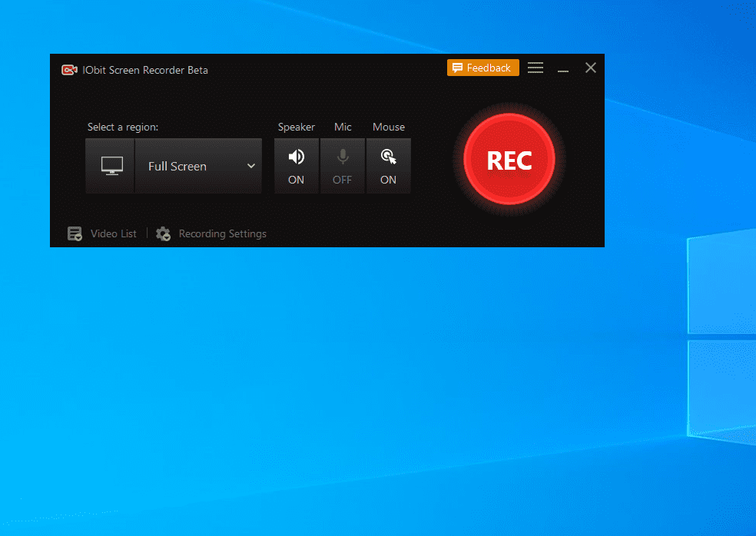Click the IObit Screen Recorder logo icon
Viewport: 756px width, 536px height.
coord(69,70)
